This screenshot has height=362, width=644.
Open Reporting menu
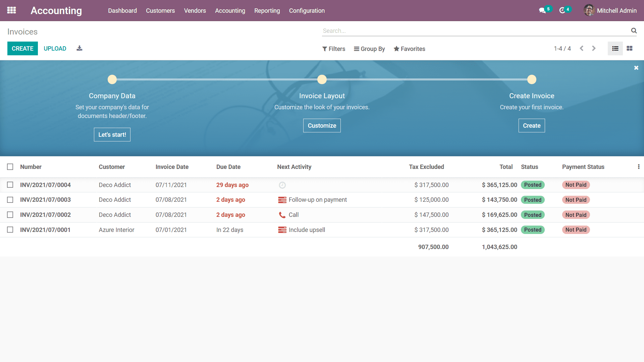point(267,11)
